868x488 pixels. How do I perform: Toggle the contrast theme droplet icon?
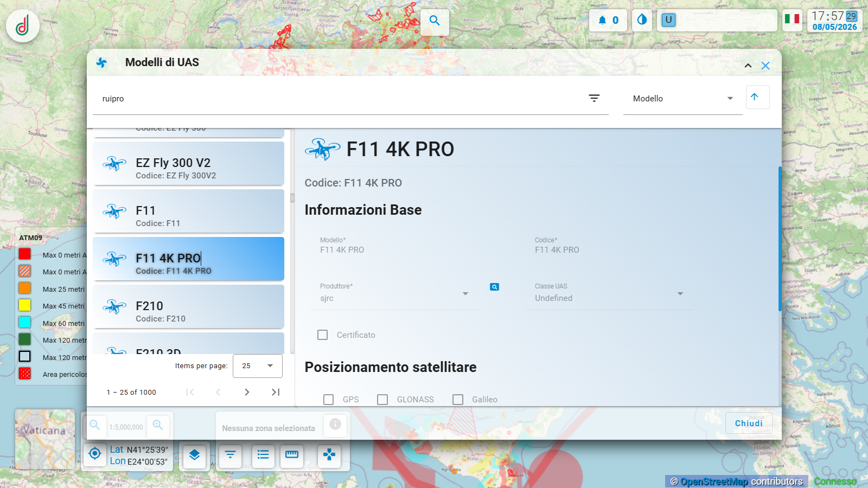pyautogui.click(x=642, y=20)
